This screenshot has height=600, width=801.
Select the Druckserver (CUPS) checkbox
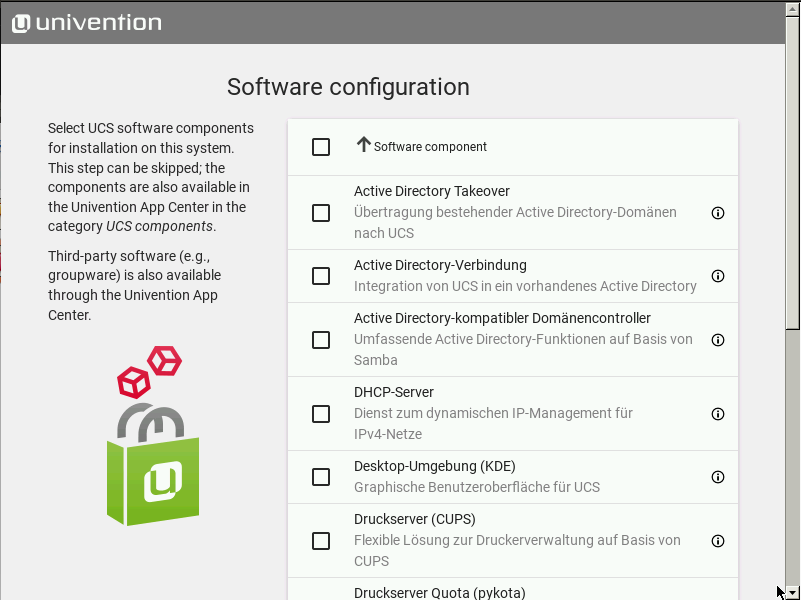pyautogui.click(x=321, y=541)
